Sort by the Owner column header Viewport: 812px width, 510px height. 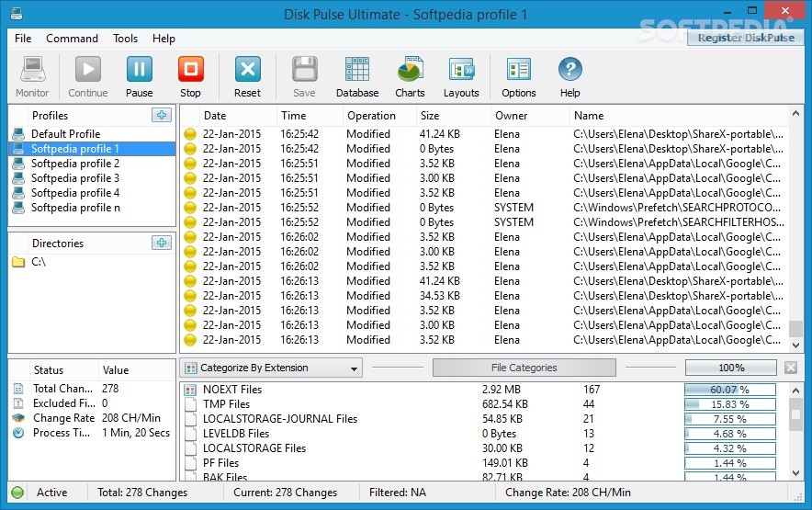[530, 116]
